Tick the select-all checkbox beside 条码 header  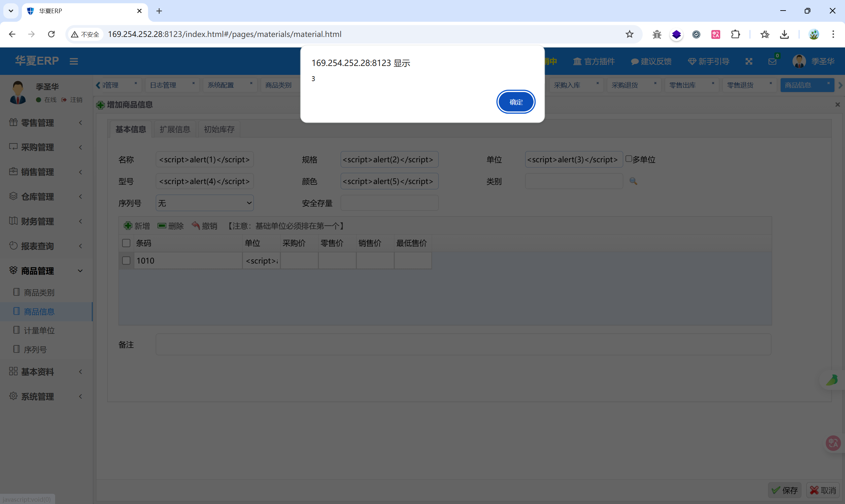(126, 243)
